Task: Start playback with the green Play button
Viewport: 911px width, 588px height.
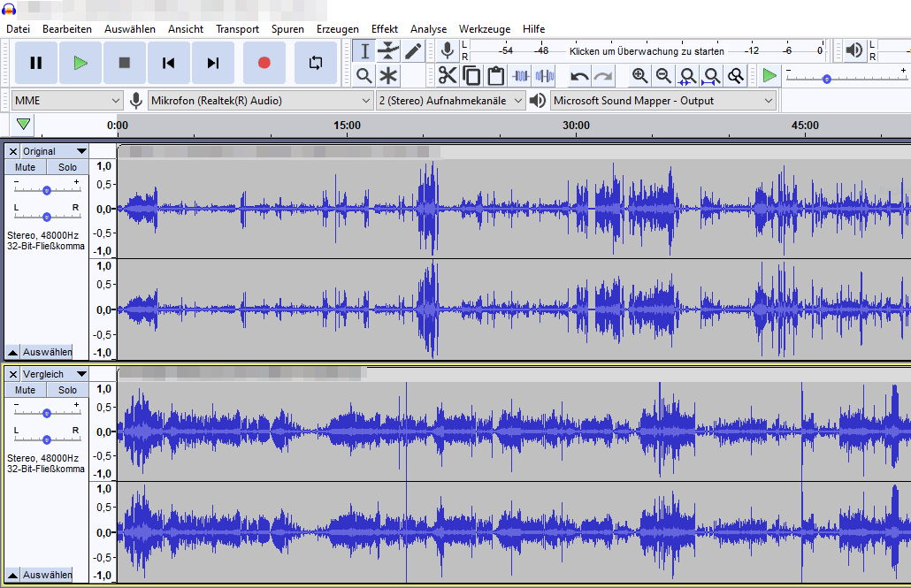Action: point(80,63)
